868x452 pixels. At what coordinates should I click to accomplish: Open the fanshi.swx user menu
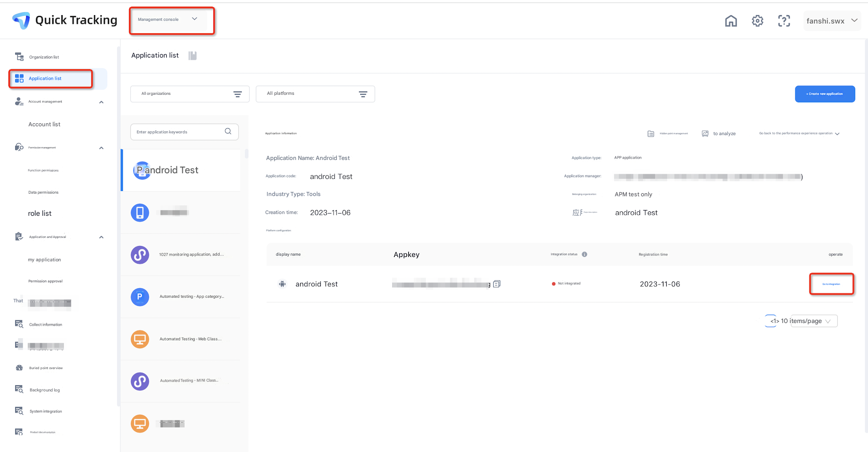(832, 21)
